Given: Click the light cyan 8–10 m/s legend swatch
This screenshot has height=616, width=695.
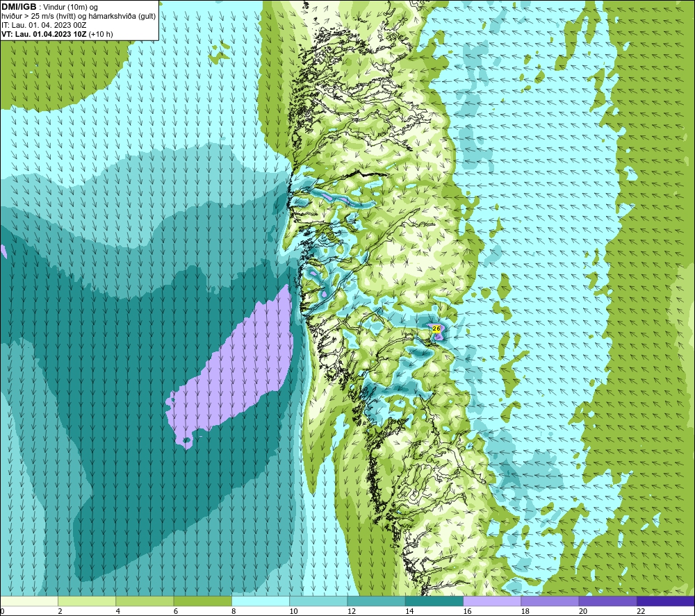Looking at the screenshot, I should click(x=261, y=601).
